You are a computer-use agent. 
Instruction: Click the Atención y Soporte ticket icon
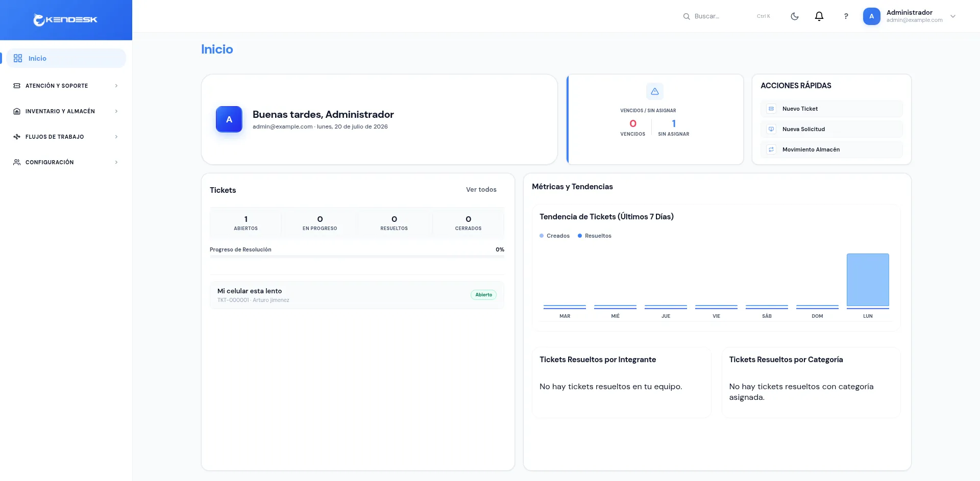pos(17,86)
